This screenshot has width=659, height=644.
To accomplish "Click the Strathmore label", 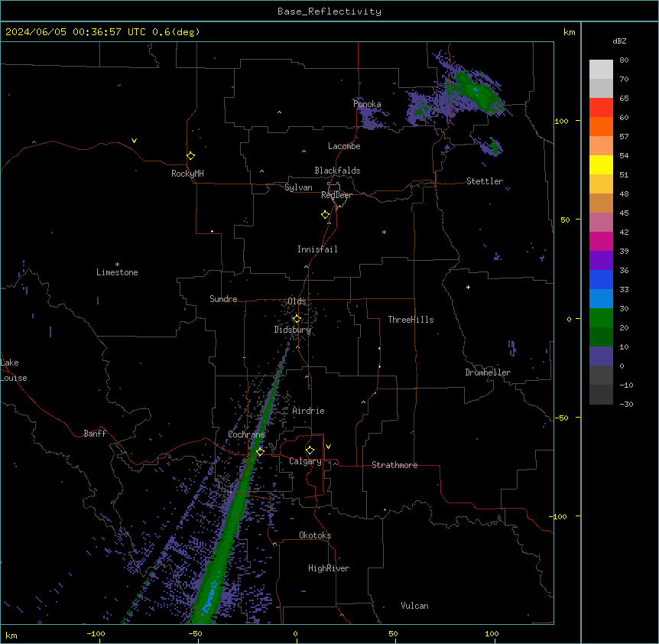I will click(x=394, y=465).
